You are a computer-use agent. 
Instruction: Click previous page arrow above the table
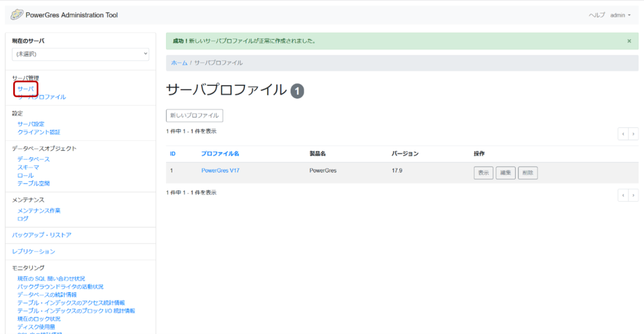pyautogui.click(x=623, y=134)
